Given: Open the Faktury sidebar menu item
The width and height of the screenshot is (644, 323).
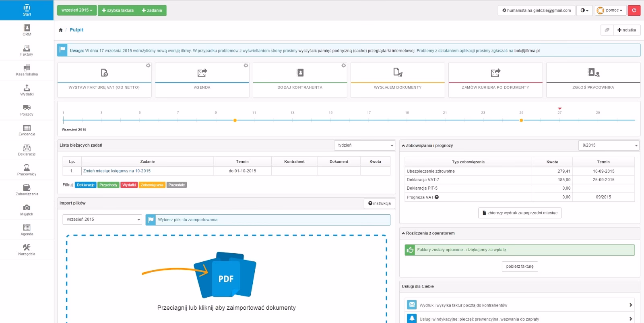Looking at the screenshot, I should 27,50.
